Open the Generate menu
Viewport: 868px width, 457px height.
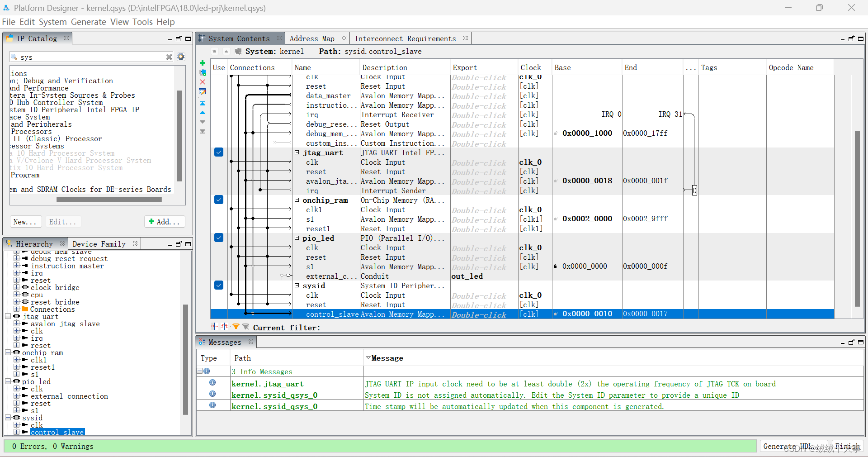tap(88, 22)
